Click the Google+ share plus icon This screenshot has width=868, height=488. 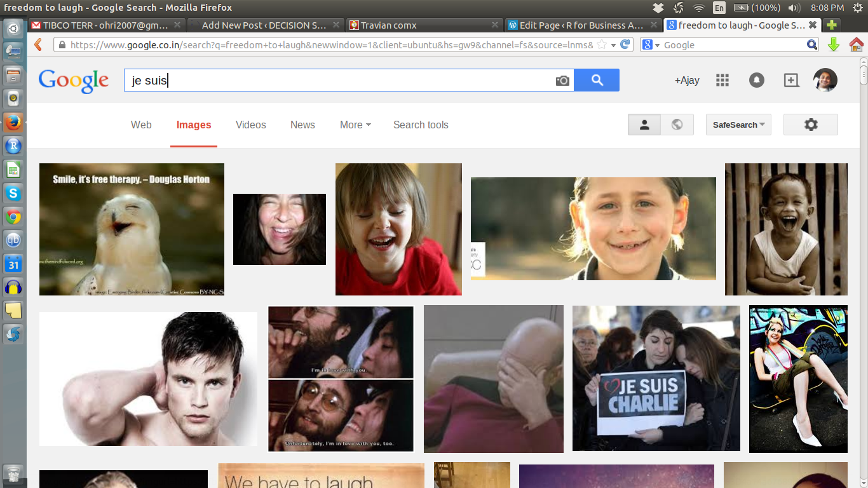tap(791, 80)
